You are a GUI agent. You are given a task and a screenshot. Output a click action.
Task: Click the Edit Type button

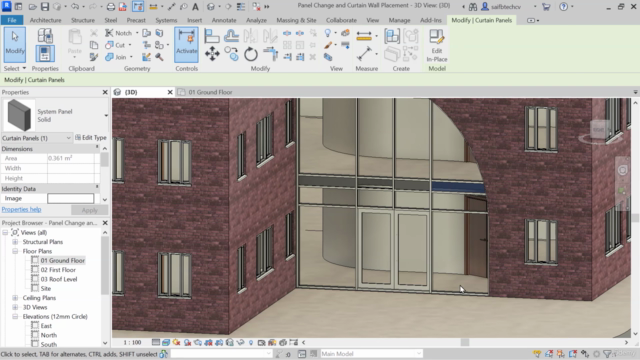click(x=91, y=138)
